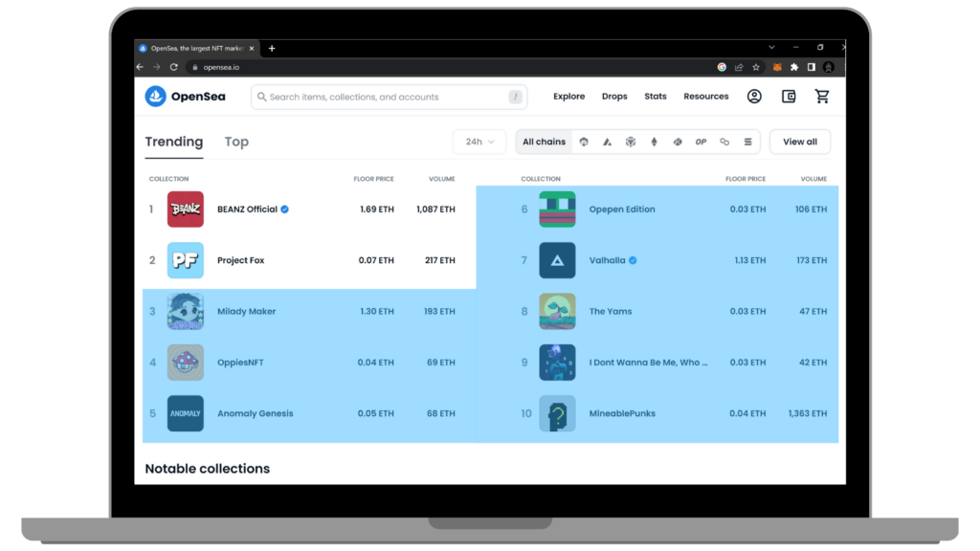This screenshot has height=551, width=980.
Task: Expand more chains list icon
Action: [x=747, y=142]
